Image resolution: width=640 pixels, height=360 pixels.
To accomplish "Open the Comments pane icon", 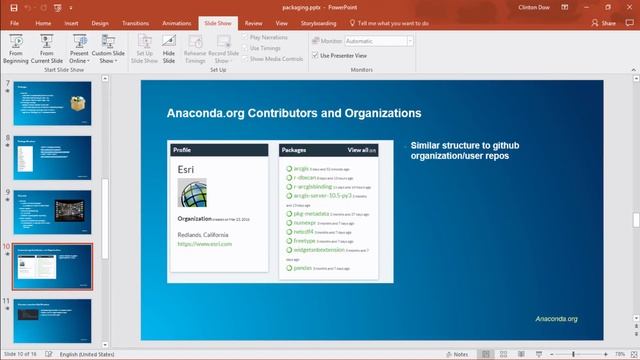I will [x=629, y=23].
